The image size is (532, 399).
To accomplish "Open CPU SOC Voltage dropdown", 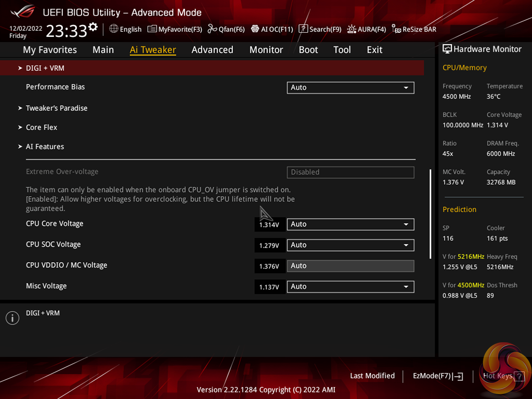I will pyautogui.click(x=350, y=245).
